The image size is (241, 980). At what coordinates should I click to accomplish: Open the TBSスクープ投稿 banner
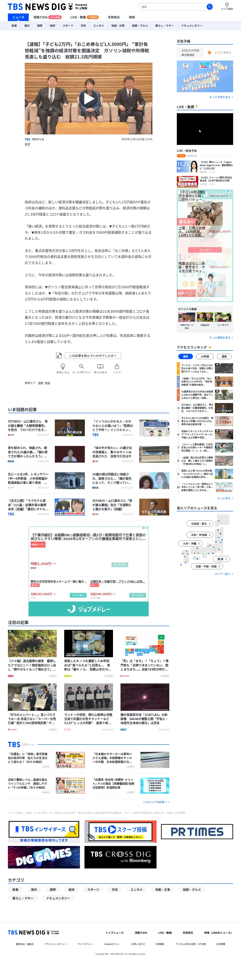120,832
